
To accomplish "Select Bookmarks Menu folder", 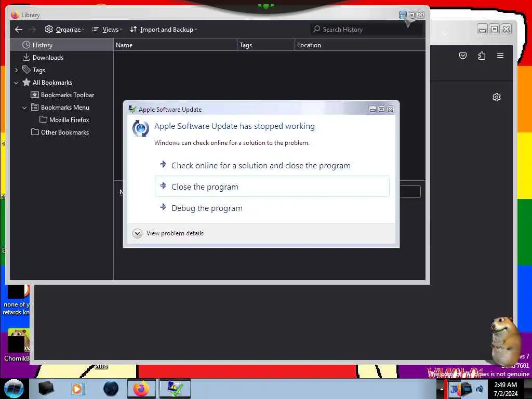I will click(60, 108).
